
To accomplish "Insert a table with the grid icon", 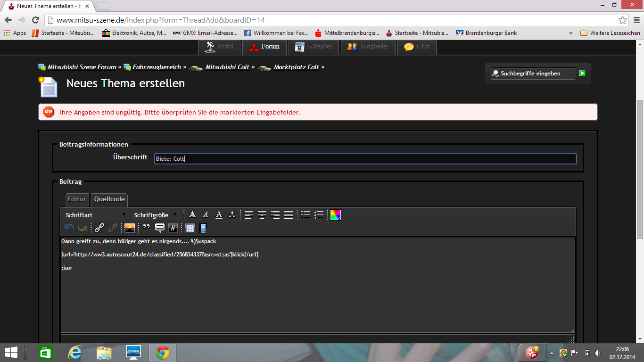I will [x=190, y=228].
